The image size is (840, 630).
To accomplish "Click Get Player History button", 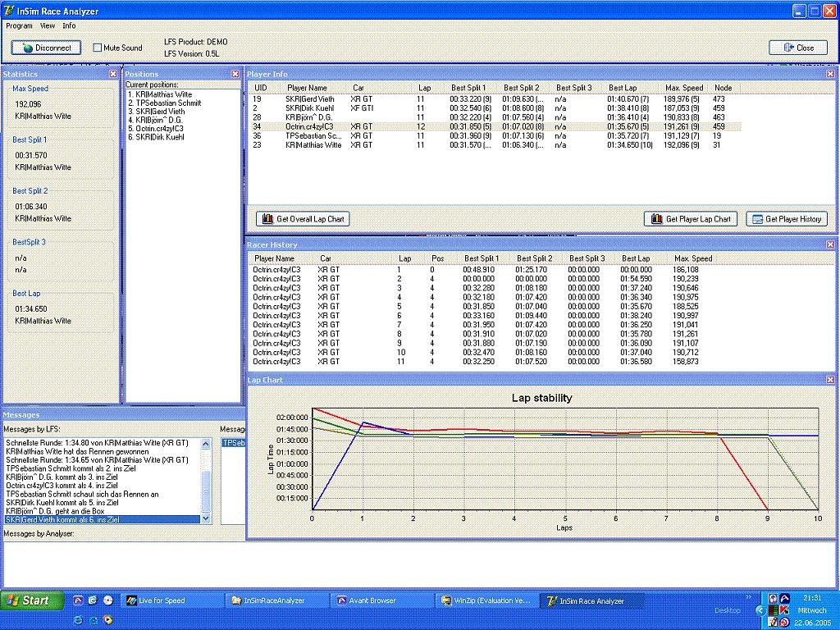I will point(787,218).
